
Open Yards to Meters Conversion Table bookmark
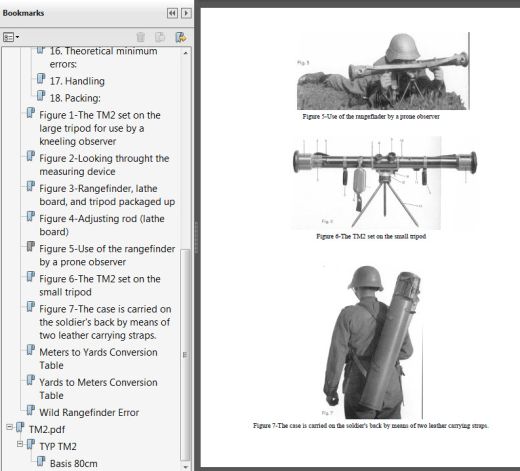(x=98, y=389)
